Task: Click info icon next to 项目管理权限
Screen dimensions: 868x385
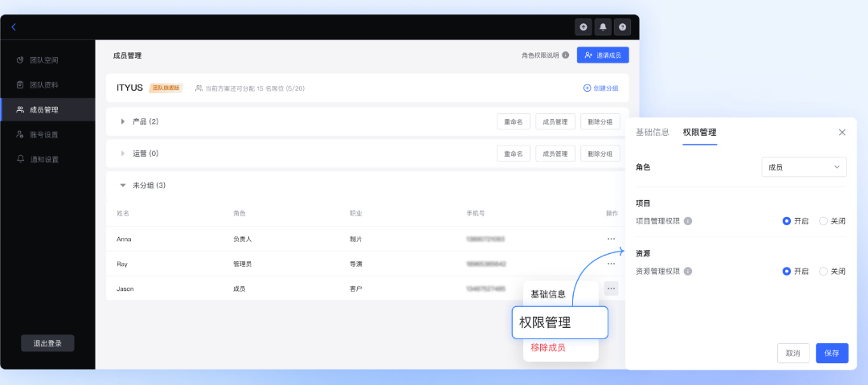Action: pyautogui.click(x=687, y=221)
